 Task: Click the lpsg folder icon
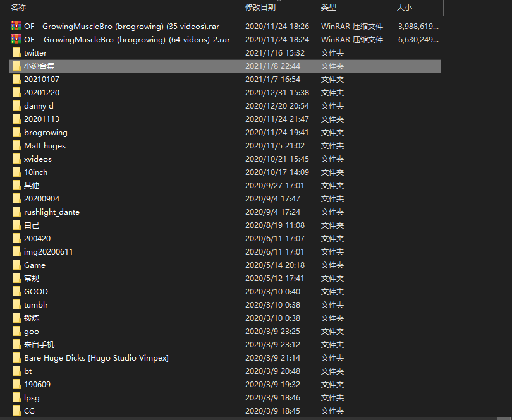[16, 398]
